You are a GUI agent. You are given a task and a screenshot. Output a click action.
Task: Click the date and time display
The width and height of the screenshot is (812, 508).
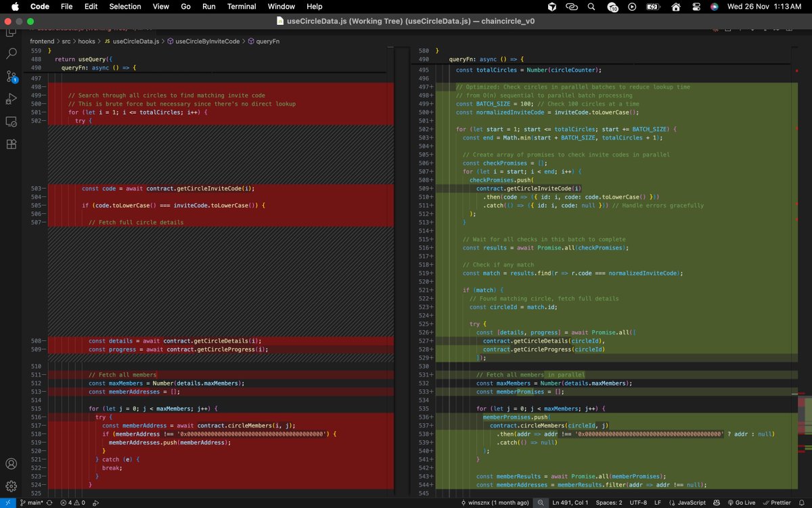point(766,6)
